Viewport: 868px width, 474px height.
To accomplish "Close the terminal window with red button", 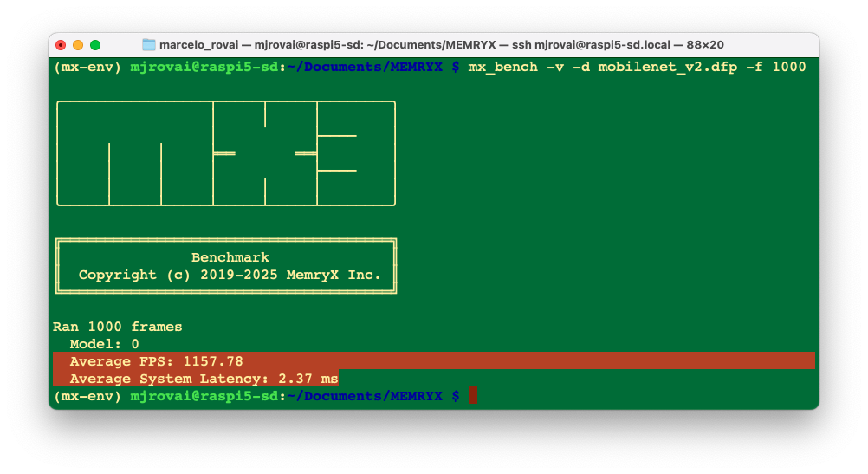I will point(61,45).
